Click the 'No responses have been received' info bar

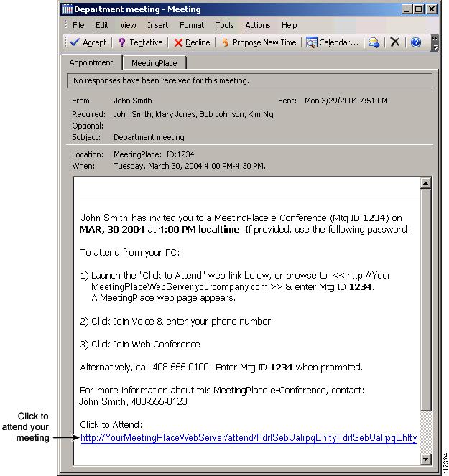coord(249,80)
